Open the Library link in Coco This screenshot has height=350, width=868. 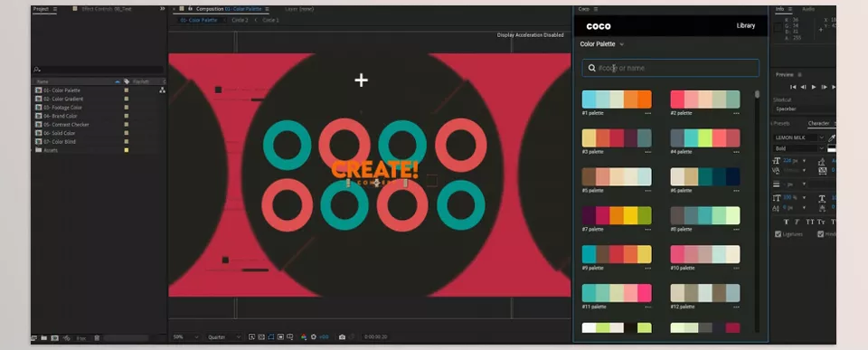click(746, 25)
